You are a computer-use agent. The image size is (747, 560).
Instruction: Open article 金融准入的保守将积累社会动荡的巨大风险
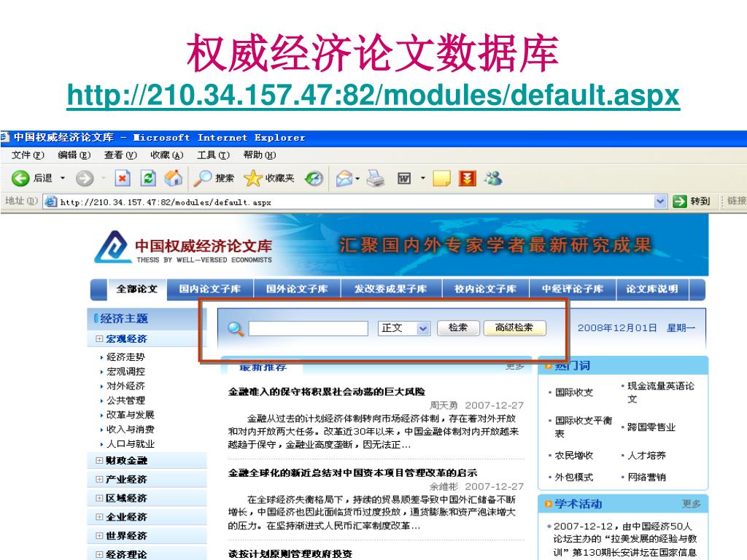coord(326,392)
